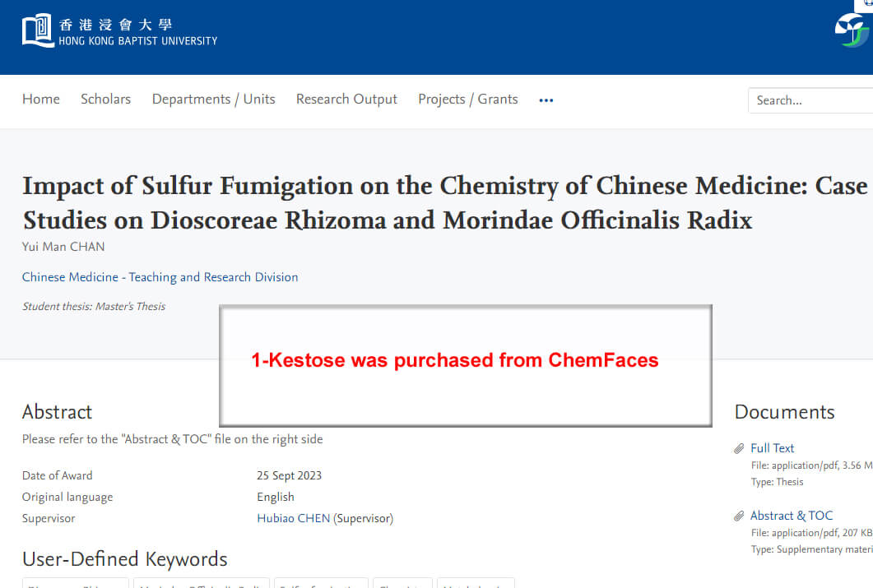Open the three-dots more navigation menu
The width and height of the screenshot is (873, 588).
pos(546,100)
